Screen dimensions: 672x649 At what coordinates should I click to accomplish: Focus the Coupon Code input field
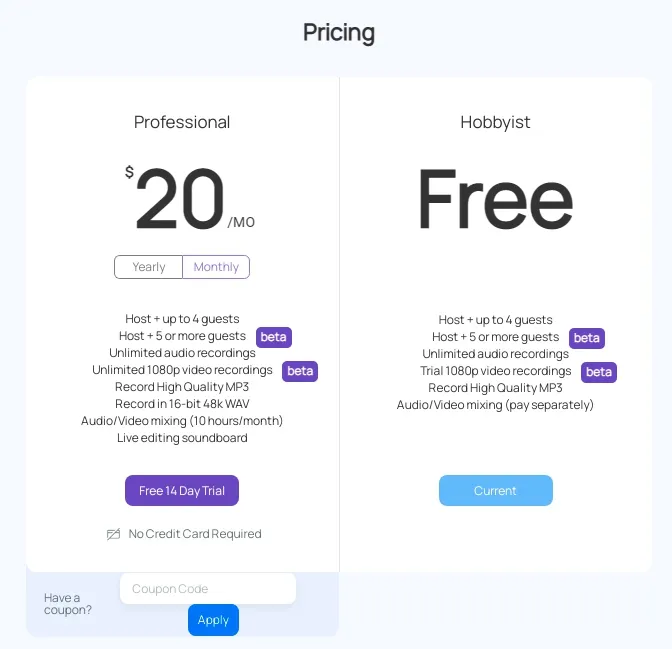208,589
